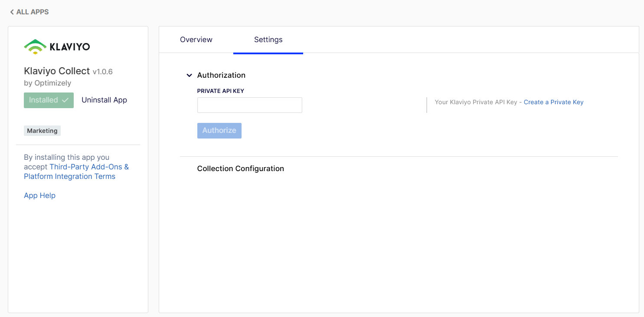Open the Create a Private Key link

tap(553, 102)
